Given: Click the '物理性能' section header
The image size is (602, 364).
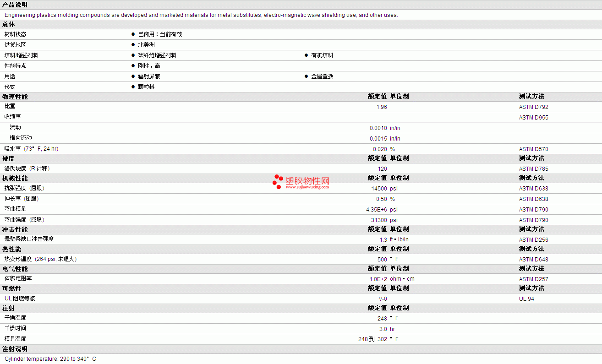Looking at the screenshot, I should point(15,97).
